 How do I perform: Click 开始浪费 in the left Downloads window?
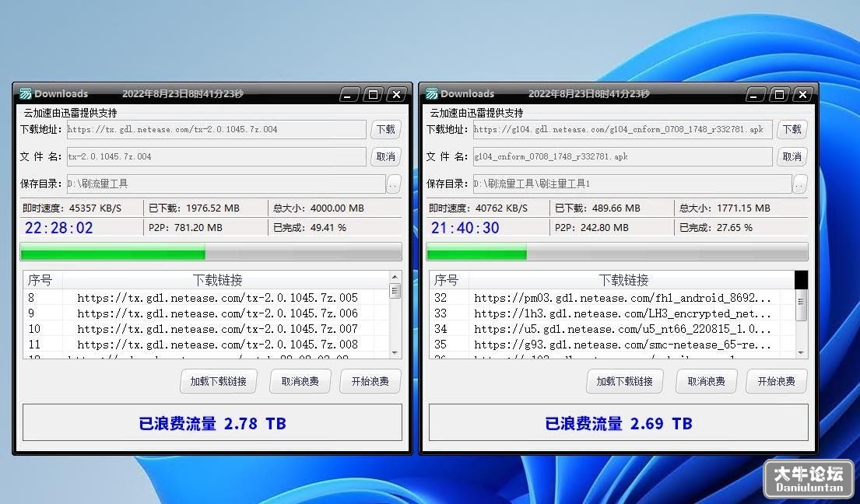[x=370, y=381]
